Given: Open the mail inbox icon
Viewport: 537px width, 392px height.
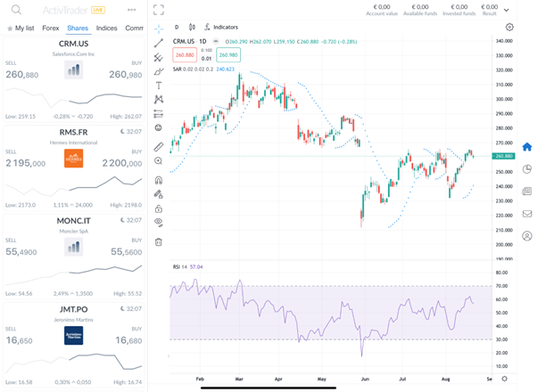Looking at the screenshot, I should click(x=526, y=214).
